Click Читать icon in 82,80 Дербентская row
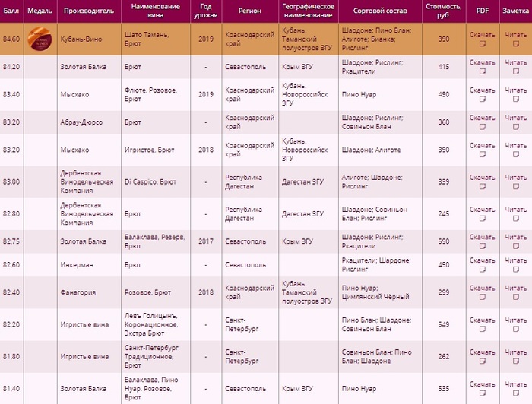532x404 pixels. click(516, 219)
